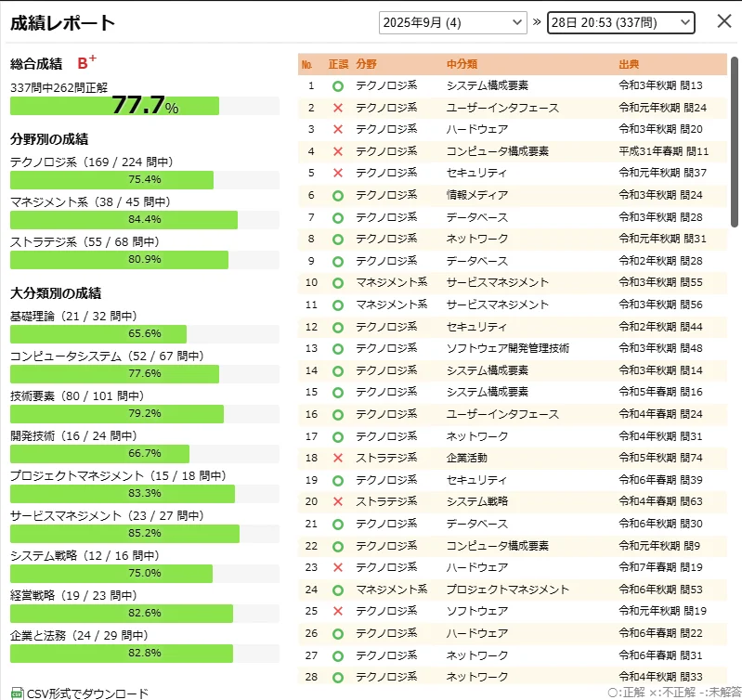Select 令和元年秋期 問9 source in row 22
This screenshot has width=742, height=700.
(659, 546)
